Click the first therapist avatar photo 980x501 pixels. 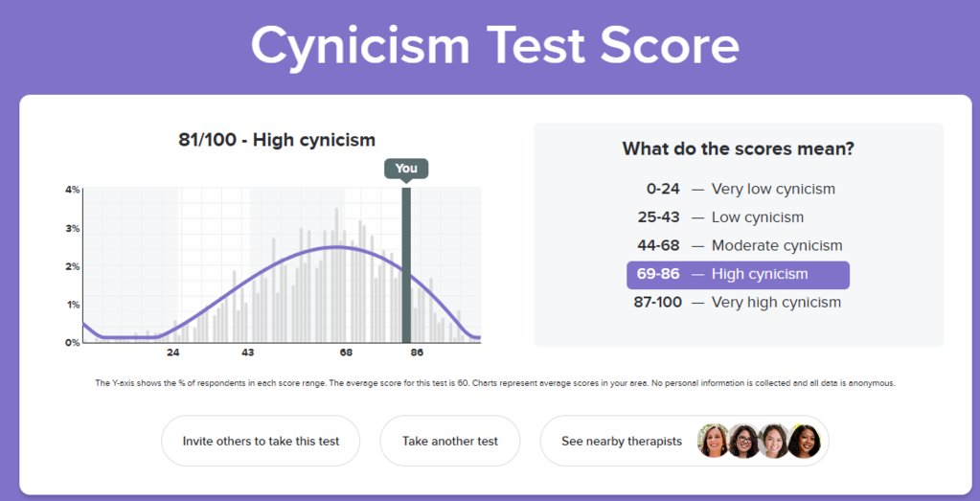(713, 441)
